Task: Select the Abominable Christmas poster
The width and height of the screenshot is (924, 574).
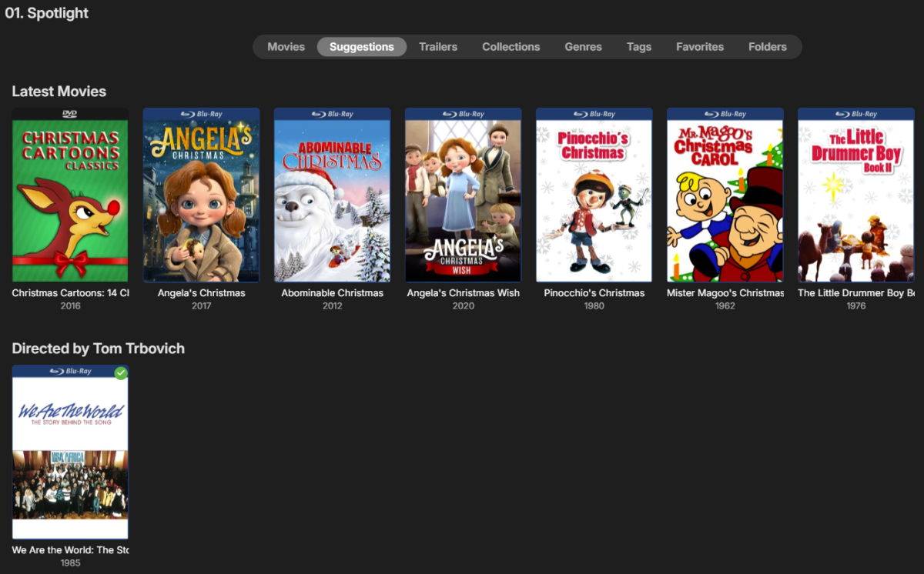Action: 332,195
